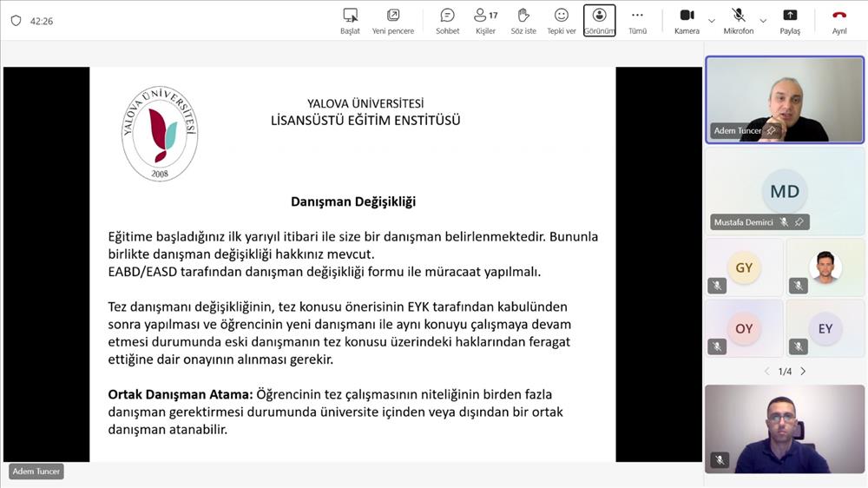Click the Adem Tuncer presenter name label

(x=36, y=472)
